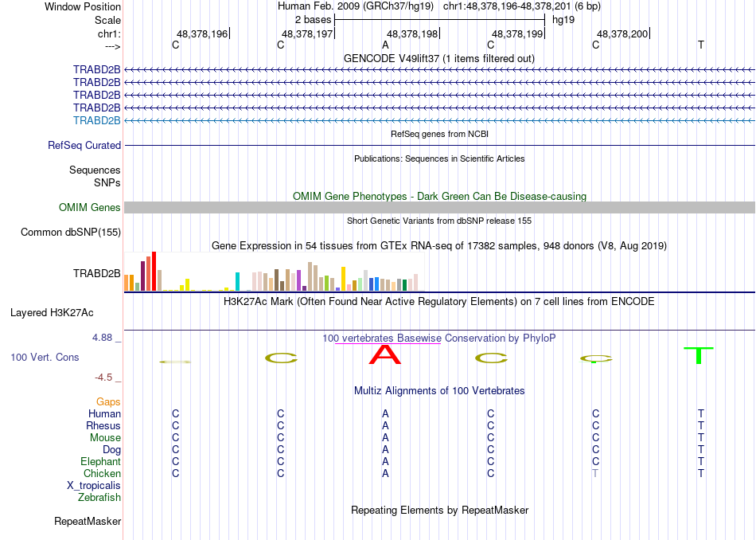
Task: Click the gray OMIM Genes item bar
Action: (x=439, y=208)
